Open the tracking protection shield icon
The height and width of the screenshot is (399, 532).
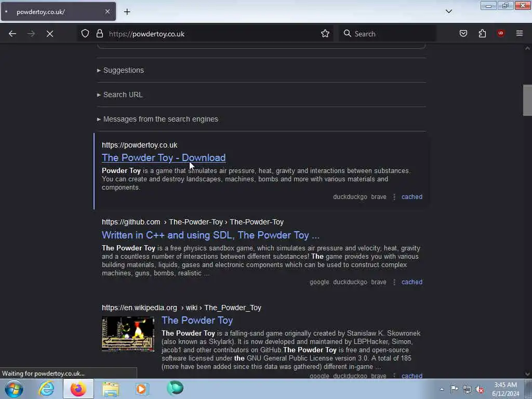(85, 33)
